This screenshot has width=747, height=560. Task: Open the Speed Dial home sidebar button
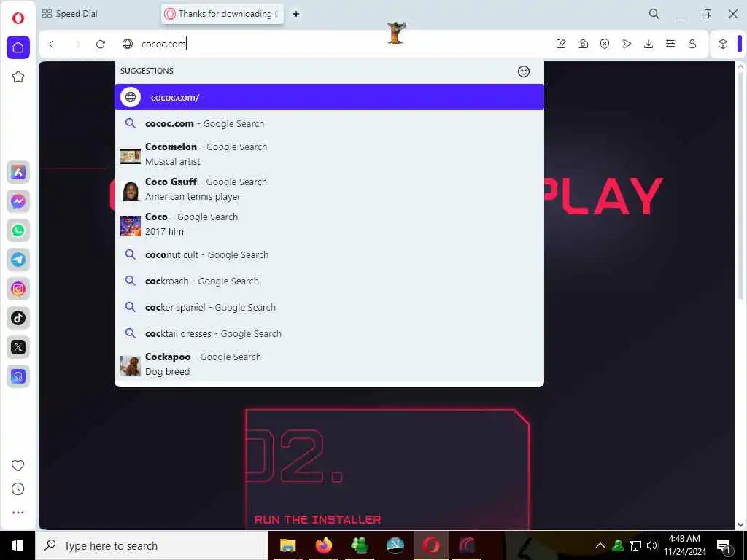pyautogui.click(x=18, y=47)
